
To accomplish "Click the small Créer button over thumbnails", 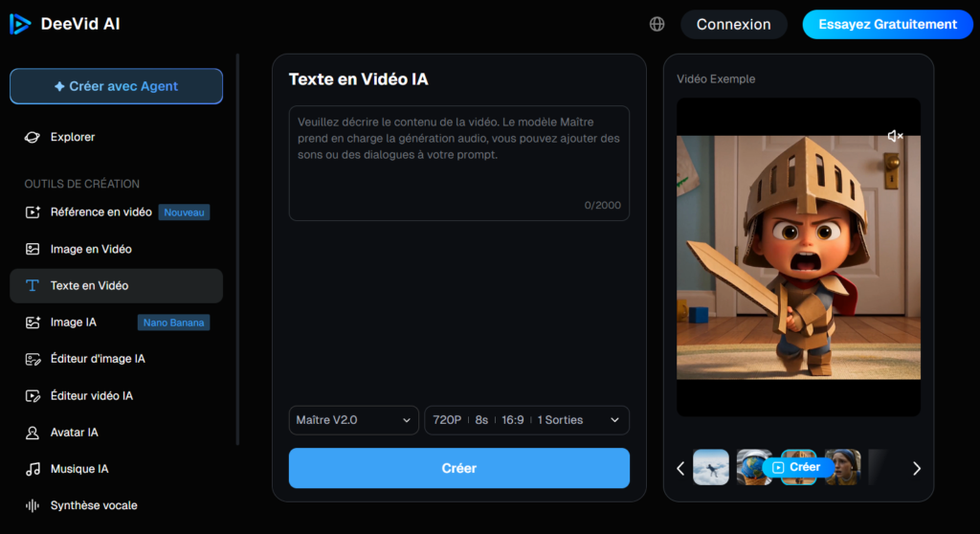I will tap(796, 467).
